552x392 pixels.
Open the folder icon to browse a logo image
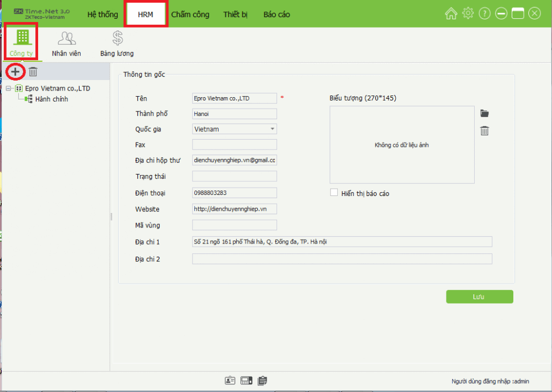485,113
